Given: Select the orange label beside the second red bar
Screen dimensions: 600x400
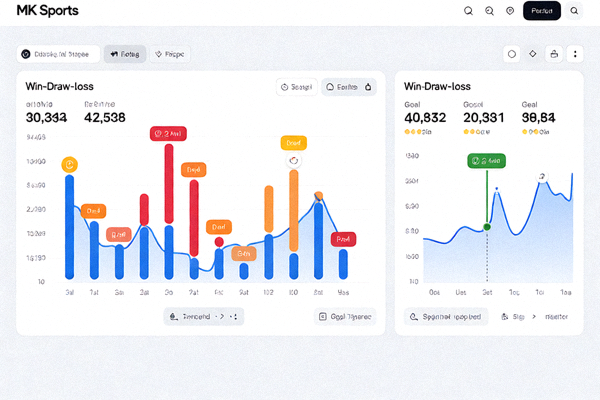Looking at the screenshot, I should (x=193, y=169).
